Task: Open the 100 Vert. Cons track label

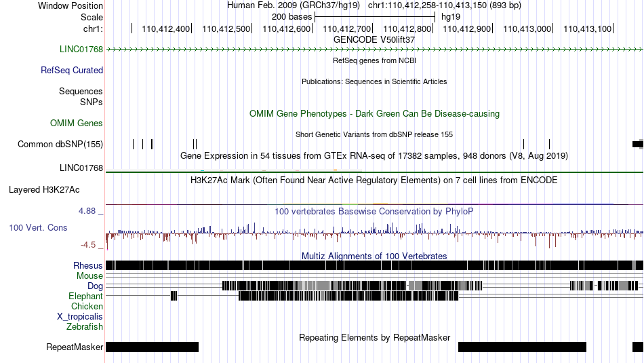Action: (x=38, y=227)
